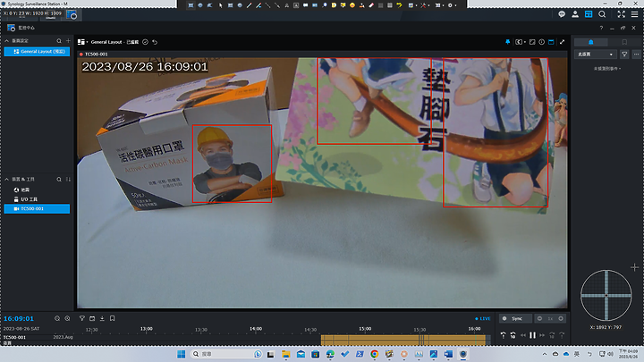
Task: Pause the video playback
Action: (533, 335)
